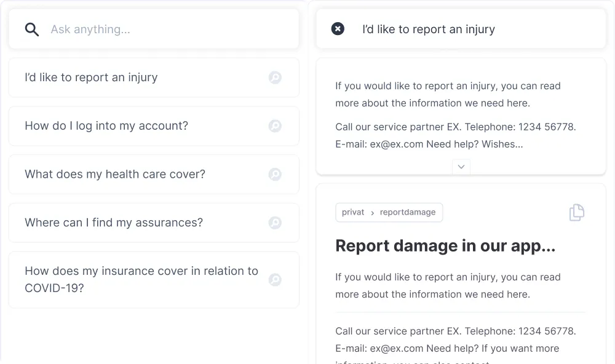Copy the article using the copy icon
615x364 pixels.
(576, 213)
